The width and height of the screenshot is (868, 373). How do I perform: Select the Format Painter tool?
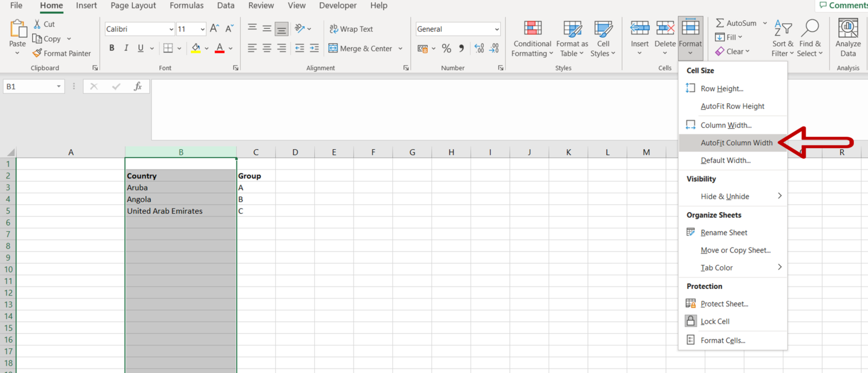click(62, 53)
